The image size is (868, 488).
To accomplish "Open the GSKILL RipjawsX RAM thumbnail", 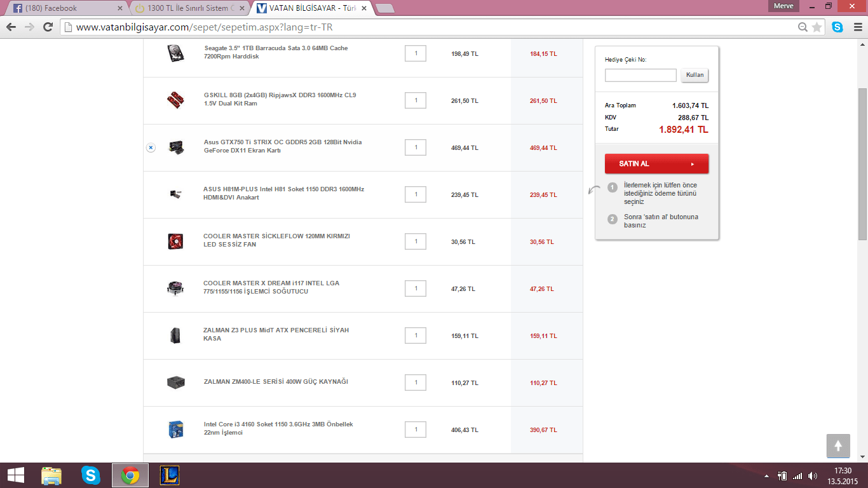I will pyautogui.click(x=175, y=100).
